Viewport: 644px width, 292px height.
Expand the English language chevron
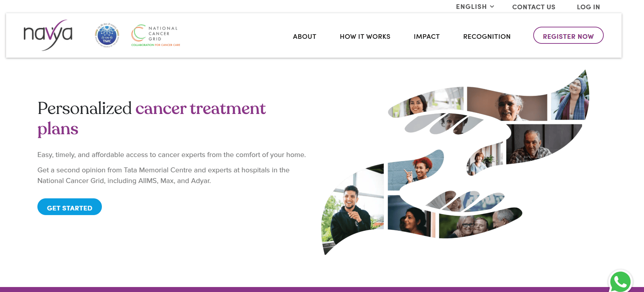click(x=492, y=6)
